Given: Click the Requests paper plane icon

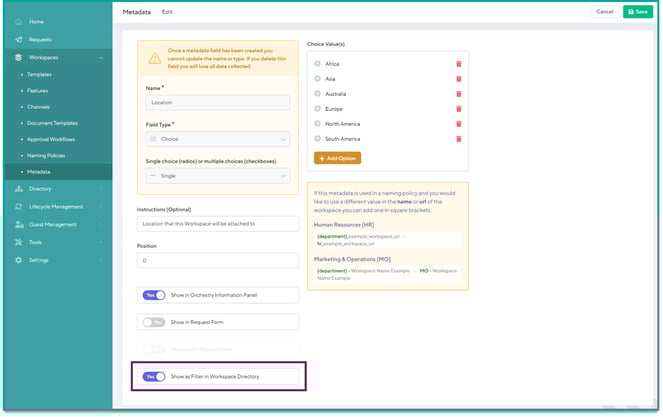Looking at the screenshot, I should pyautogui.click(x=18, y=39).
